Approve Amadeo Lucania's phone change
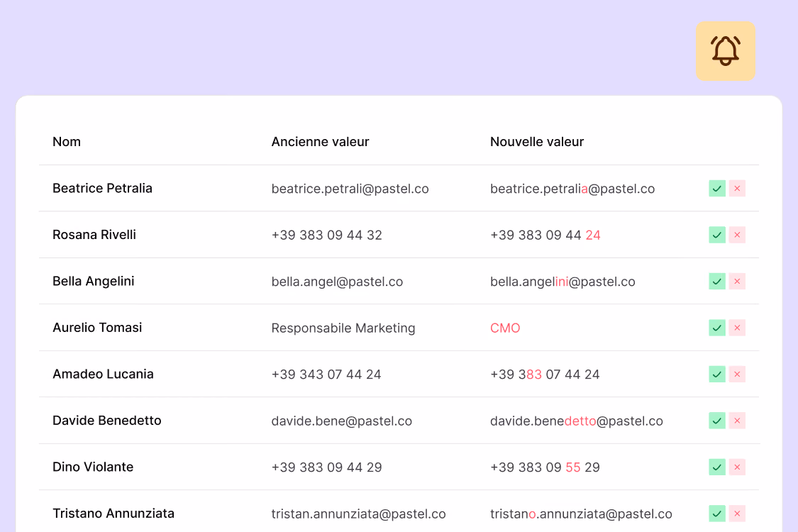Viewport: 798px width, 532px height. [717, 375]
